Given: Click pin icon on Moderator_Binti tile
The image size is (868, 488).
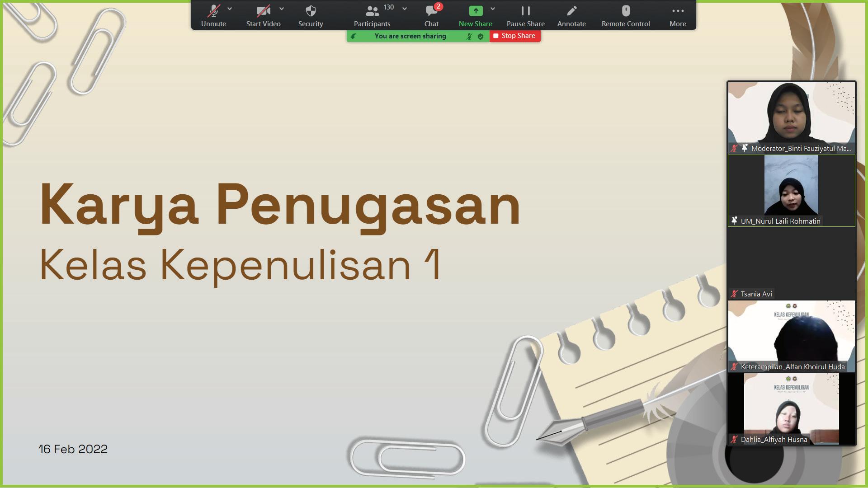Looking at the screenshot, I should (745, 148).
